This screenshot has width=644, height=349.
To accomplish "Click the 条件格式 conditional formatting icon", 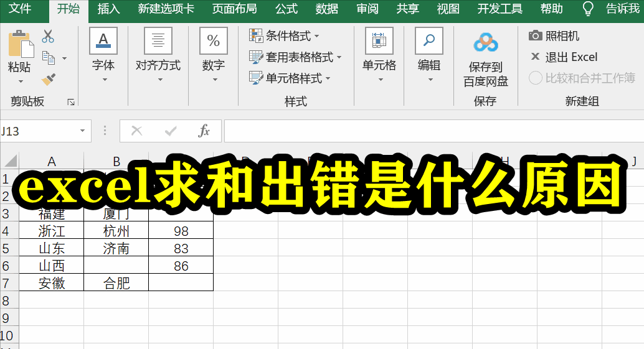I will pos(256,35).
